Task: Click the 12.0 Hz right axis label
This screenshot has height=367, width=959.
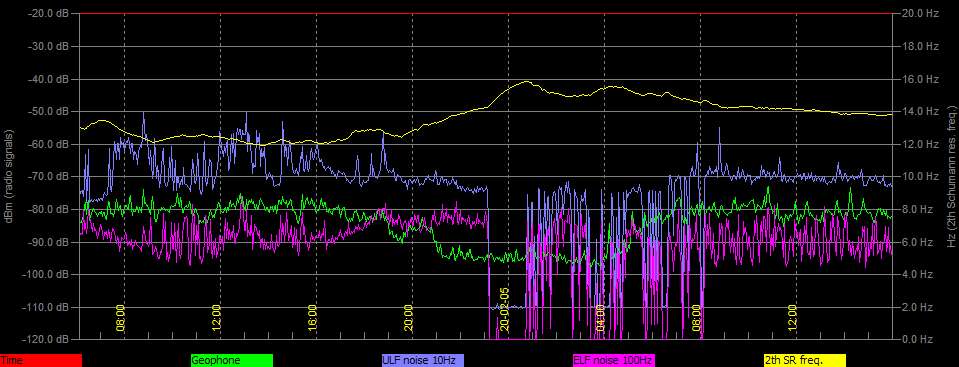Action: [920, 144]
